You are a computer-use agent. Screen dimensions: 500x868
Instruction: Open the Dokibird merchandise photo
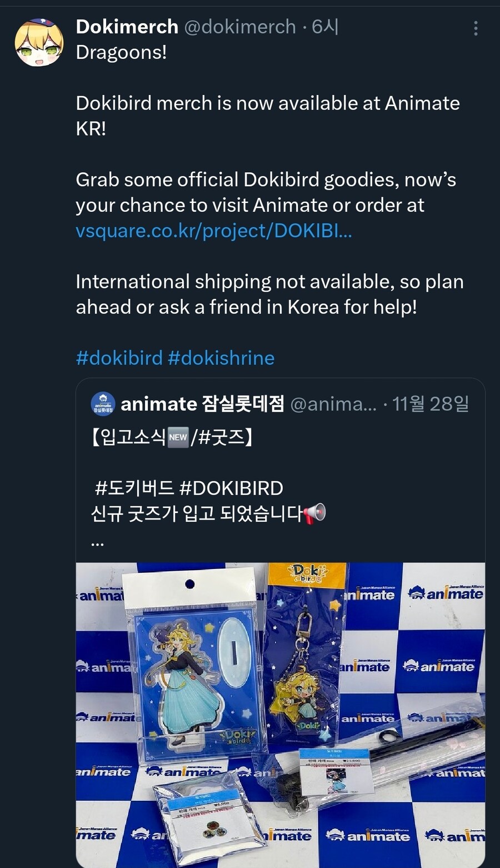(x=281, y=715)
